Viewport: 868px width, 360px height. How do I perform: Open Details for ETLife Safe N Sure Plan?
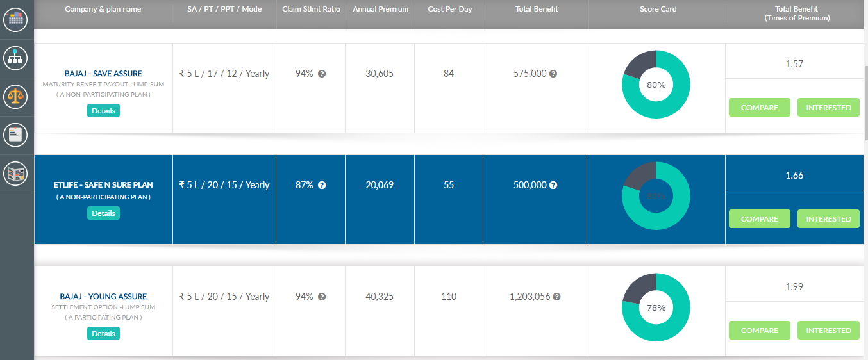pos(103,213)
